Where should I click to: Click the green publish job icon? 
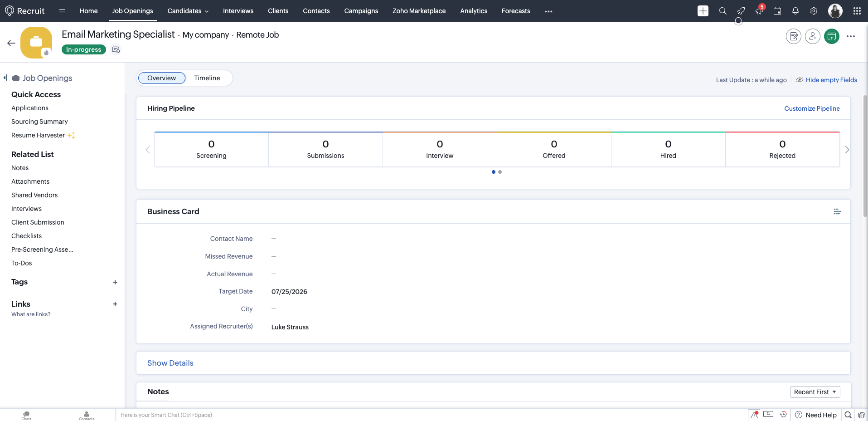[832, 36]
